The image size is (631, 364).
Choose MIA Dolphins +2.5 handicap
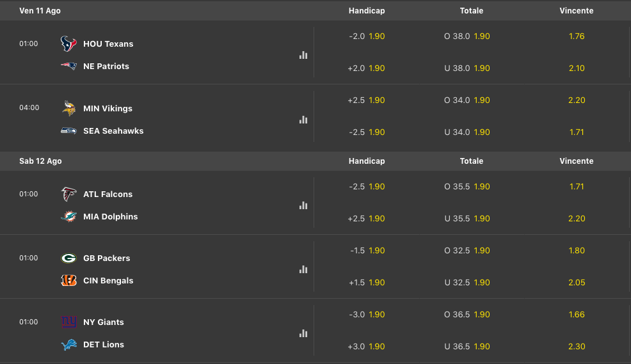click(376, 219)
